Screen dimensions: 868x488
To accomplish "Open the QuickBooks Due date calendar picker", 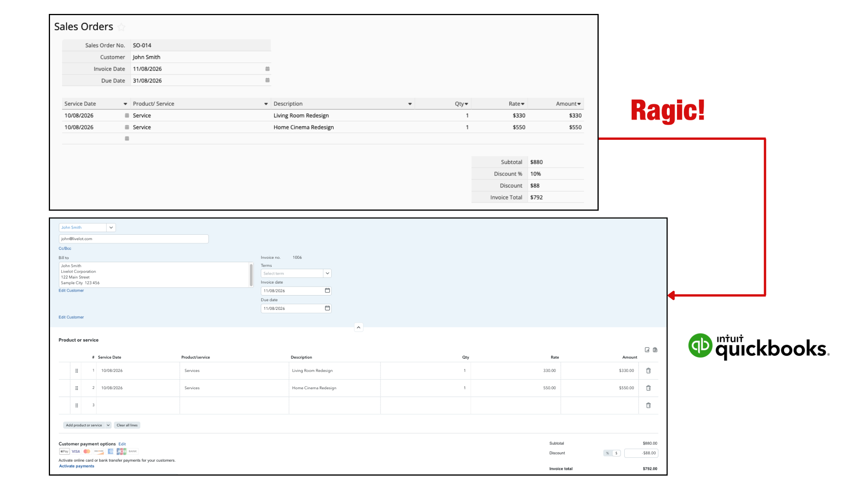I will point(327,308).
